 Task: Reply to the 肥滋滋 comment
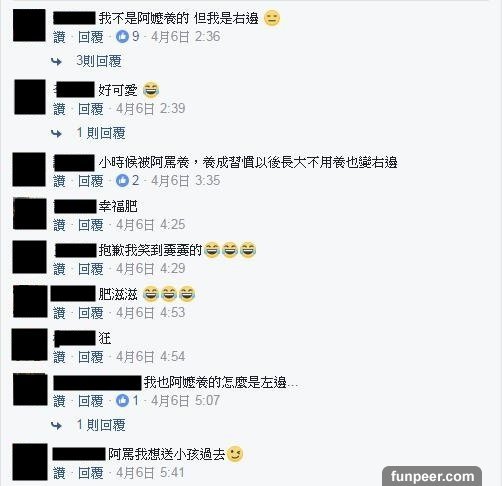tap(91, 313)
